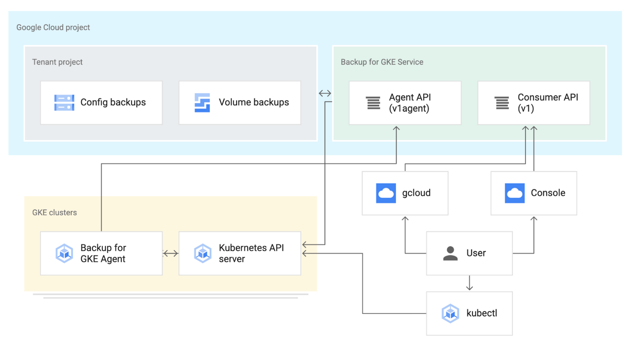Select the 'Console' label text
The image size is (644, 358).
click(x=548, y=193)
